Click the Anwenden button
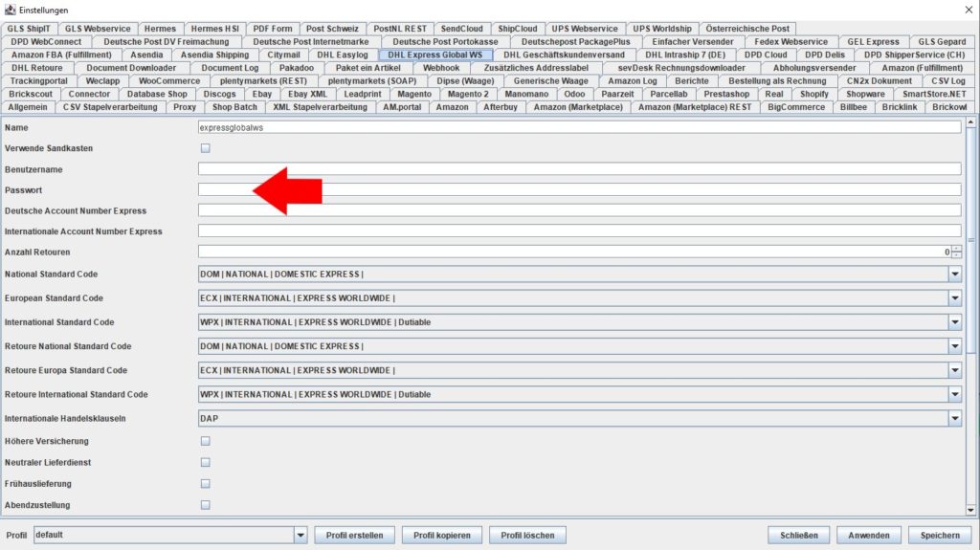Viewport: 980px width, 550px height. tap(869, 536)
